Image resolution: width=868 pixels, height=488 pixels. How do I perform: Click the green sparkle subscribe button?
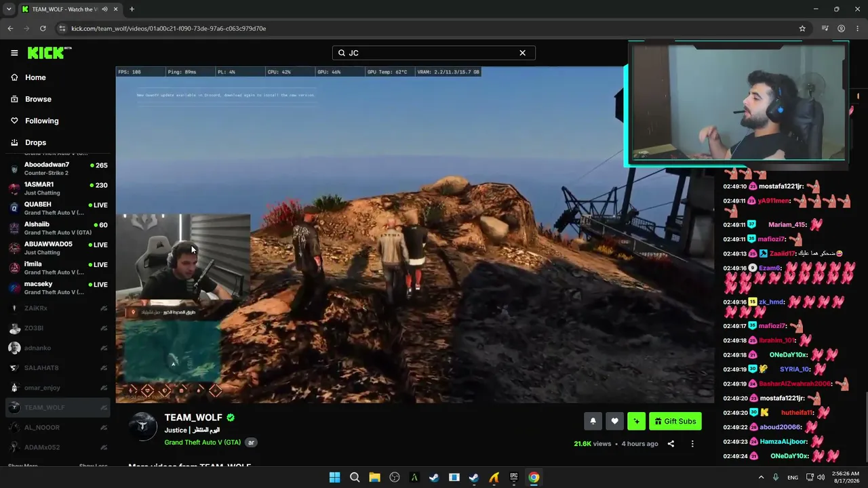[636, 421]
